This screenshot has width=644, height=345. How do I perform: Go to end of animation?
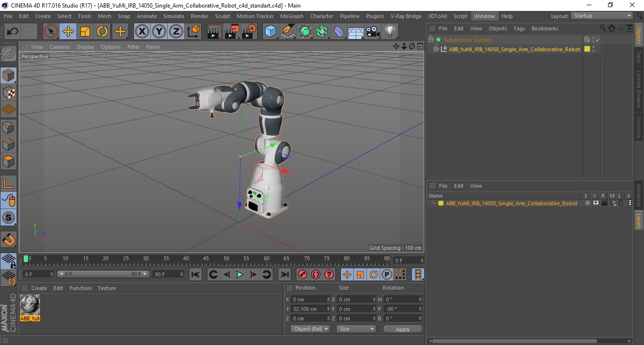pos(284,274)
